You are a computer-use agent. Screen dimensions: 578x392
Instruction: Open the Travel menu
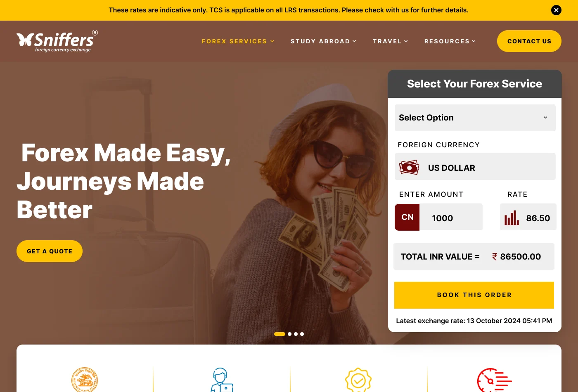[x=390, y=41]
